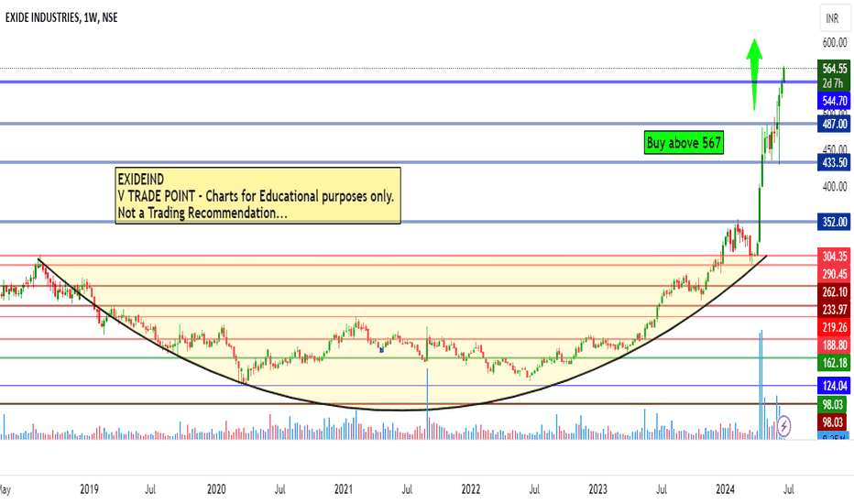Click the 2d 7h countdown label
854x504 pixels.
[833, 83]
